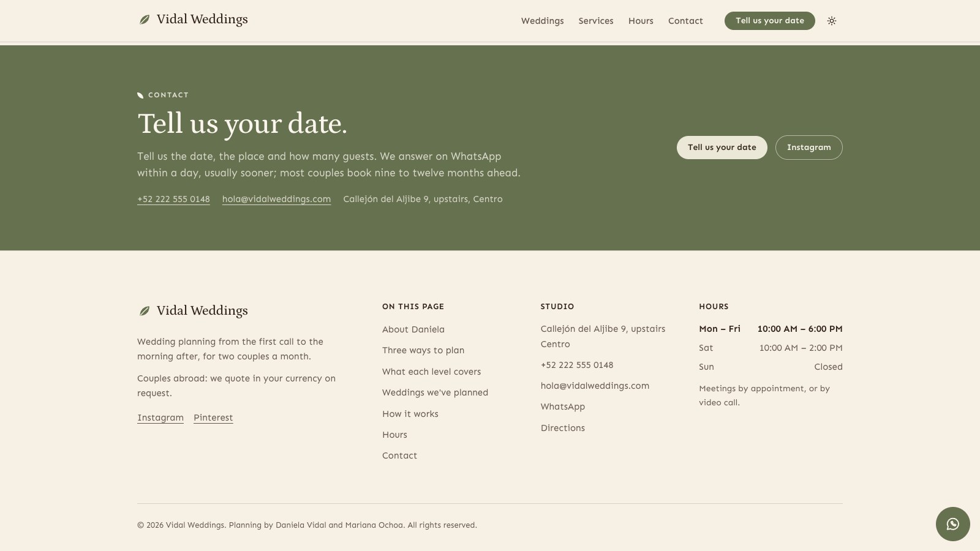This screenshot has height=551, width=980.
Task: Open the Weddings nav item
Action: point(543,21)
